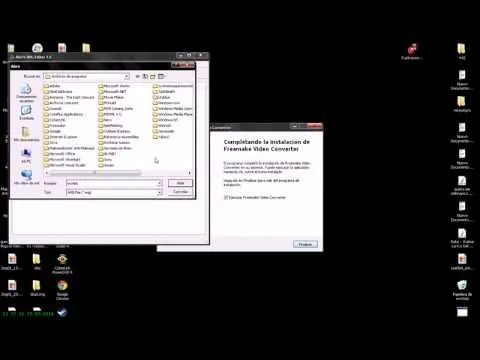The height and width of the screenshot is (360, 480).
Task: Create a new folder in the Abrir dialog
Action: click(153, 77)
